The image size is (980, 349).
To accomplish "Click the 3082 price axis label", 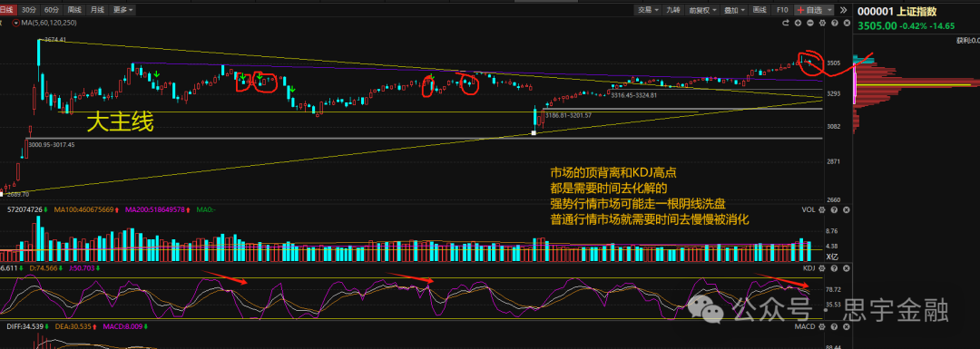I will click(x=833, y=127).
